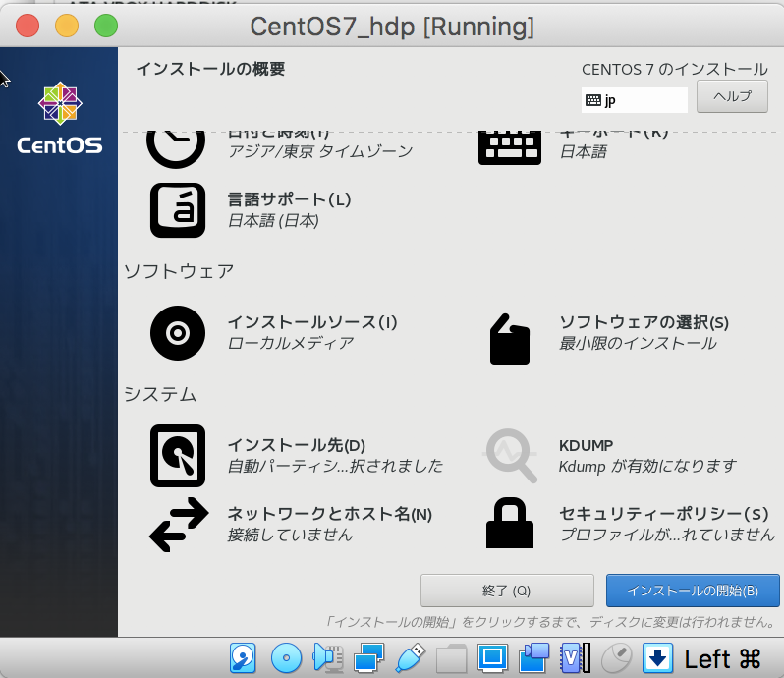Viewport: 784px width, 678px height.
Task: Click the jp keyboard layout indicator
Action: (x=634, y=100)
